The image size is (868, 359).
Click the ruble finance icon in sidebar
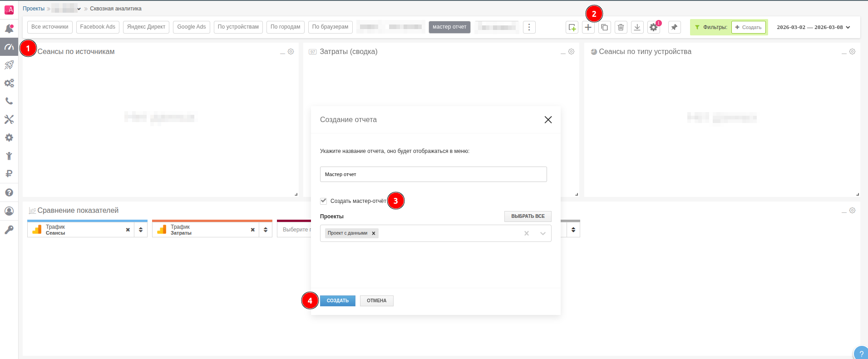tap(9, 174)
